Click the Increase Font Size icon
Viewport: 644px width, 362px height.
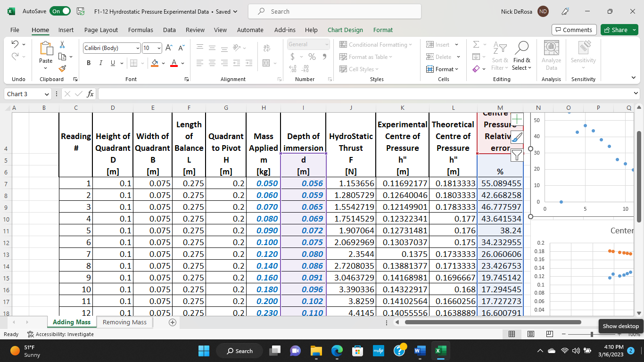pyautogui.click(x=169, y=48)
